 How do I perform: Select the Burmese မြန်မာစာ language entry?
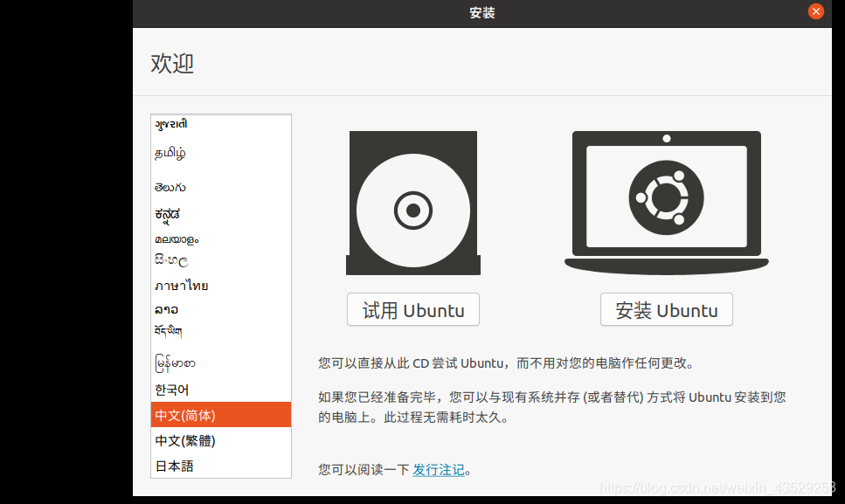pos(221,363)
